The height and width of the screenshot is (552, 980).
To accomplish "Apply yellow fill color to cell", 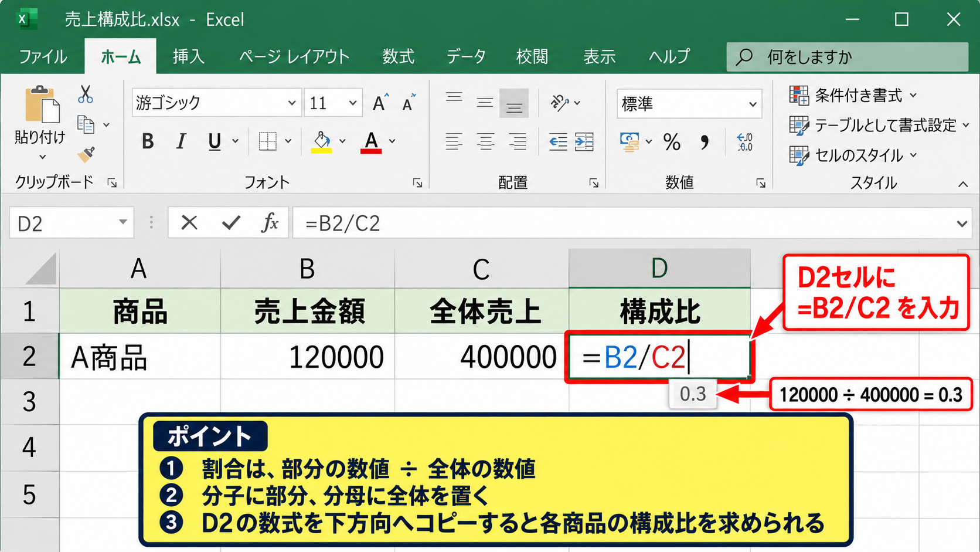I will [x=321, y=141].
